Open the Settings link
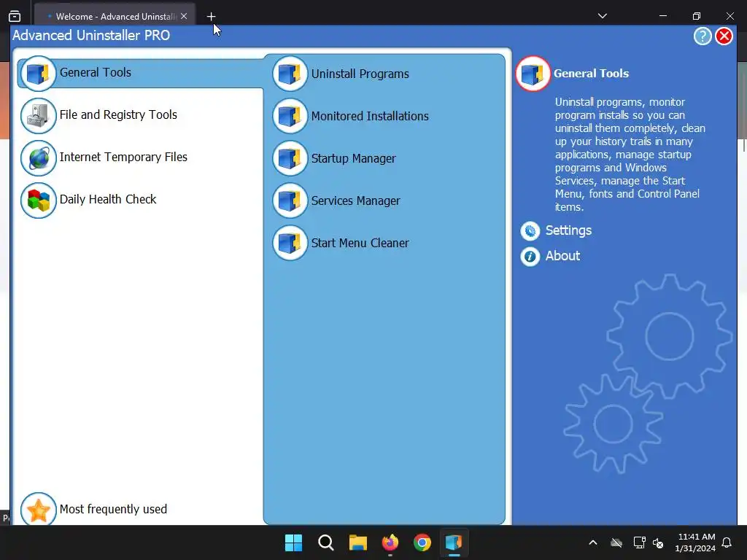 pyautogui.click(x=568, y=230)
